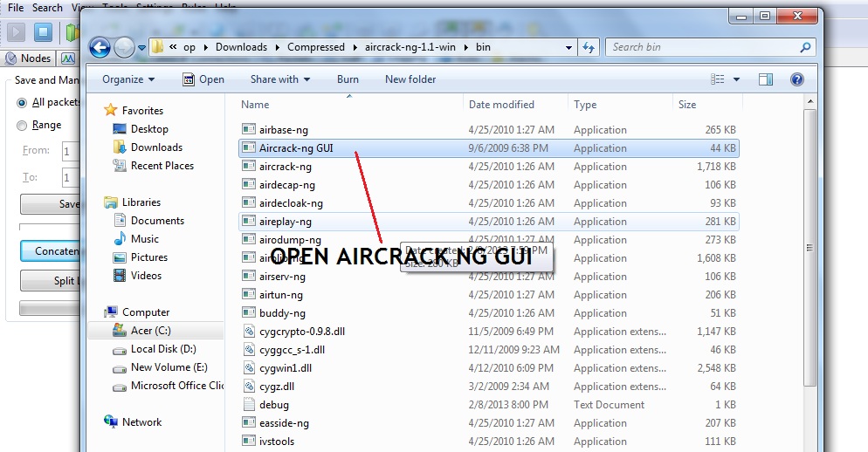This screenshot has width=868, height=452.
Task: Click the search magnifier icon
Action: pos(805,48)
